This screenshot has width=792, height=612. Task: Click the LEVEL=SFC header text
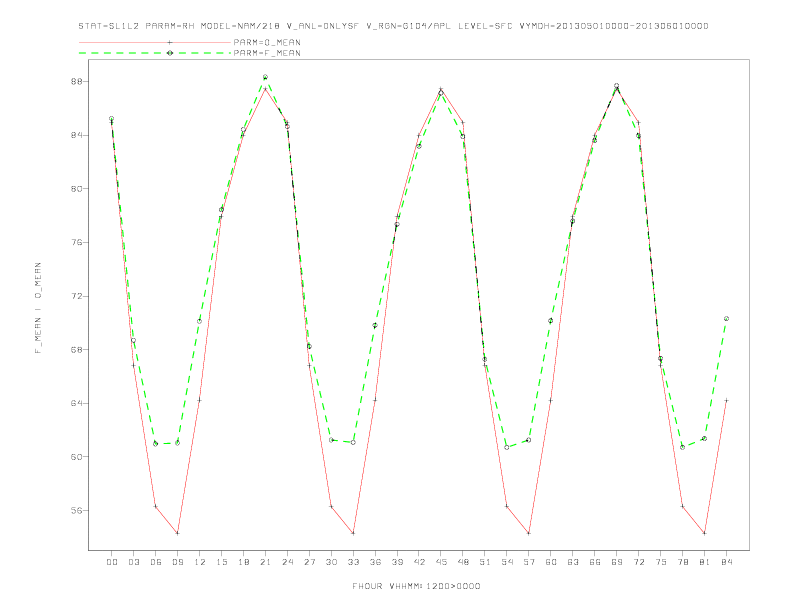(x=485, y=26)
